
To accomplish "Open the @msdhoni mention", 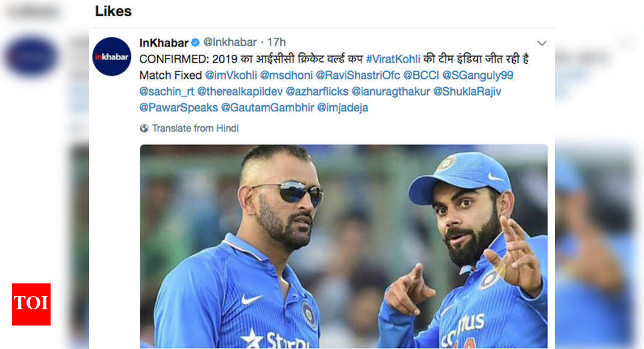I will [286, 75].
